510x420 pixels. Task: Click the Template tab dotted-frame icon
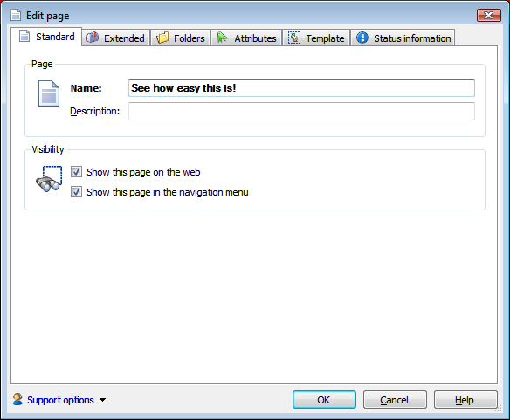coord(294,38)
